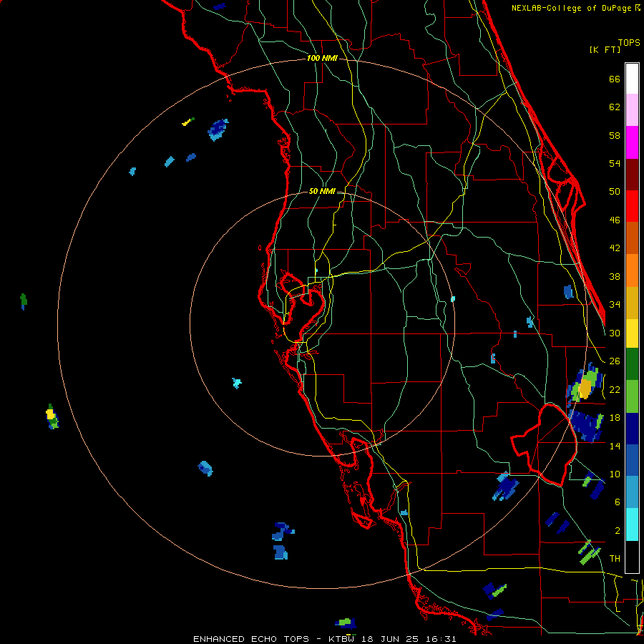644x644 pixels.
Task: Click the 10 legend value
Action: (615, 474)
